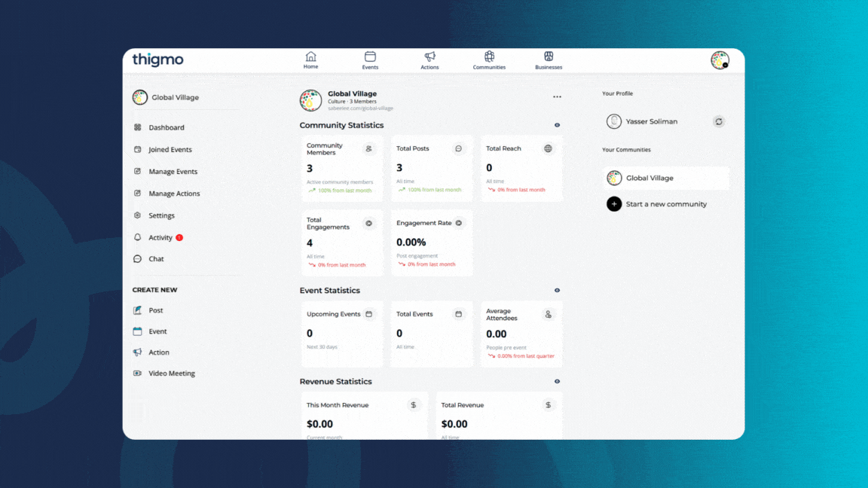Create a new Action using the megaphone icon
This screenshot has height=488, width=868.
pos(158,352)
